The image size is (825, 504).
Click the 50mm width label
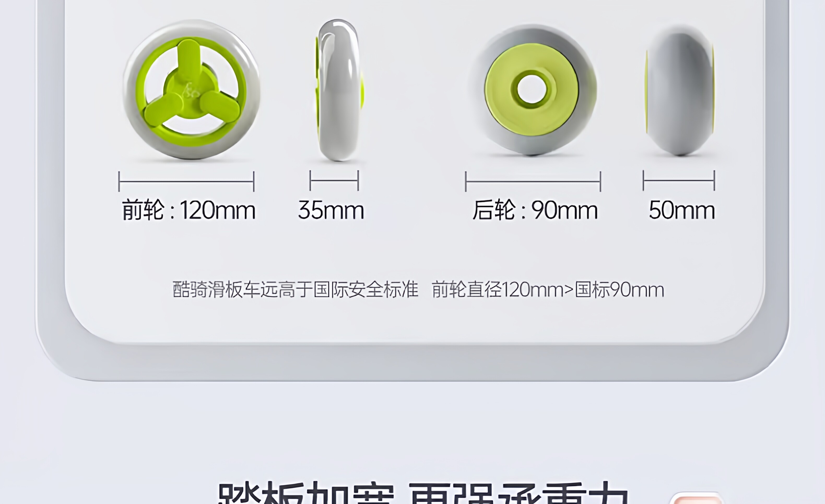[682, 210]
